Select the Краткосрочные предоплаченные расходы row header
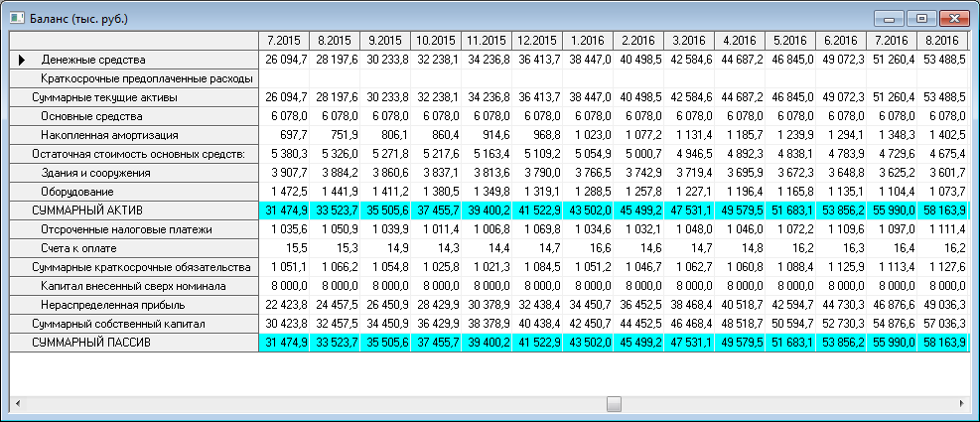The height and width of the screenshot is (422, 980). [x=134, y=78]
